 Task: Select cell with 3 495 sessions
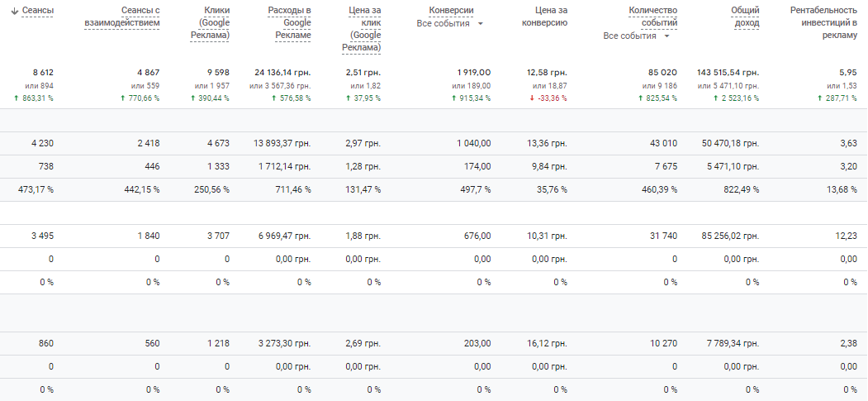pos(43,236)
